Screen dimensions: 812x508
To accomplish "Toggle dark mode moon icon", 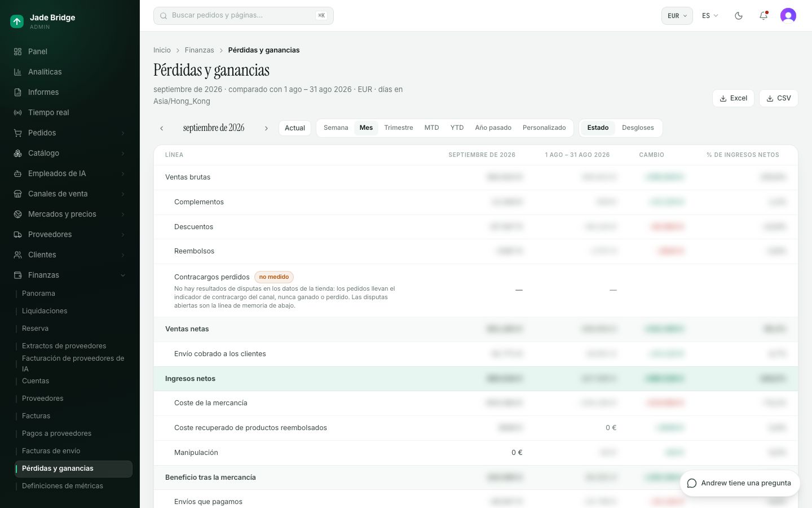I will pyautogui.click(x=739, y=16).
